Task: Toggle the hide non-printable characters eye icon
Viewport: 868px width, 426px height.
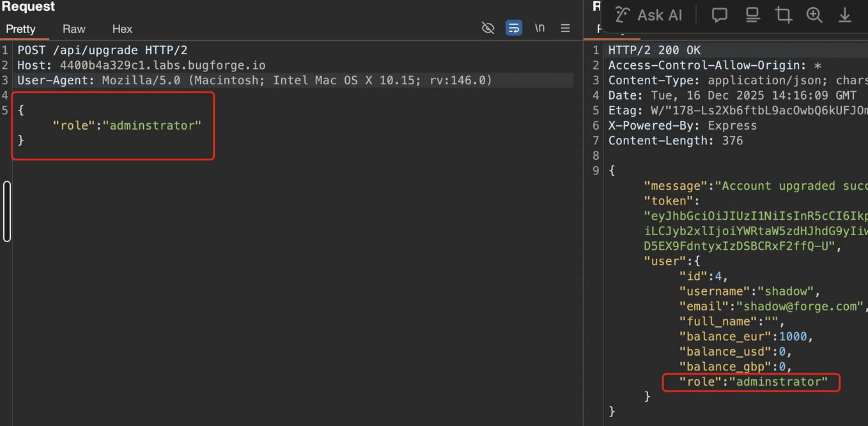Action: click(488, 28)
